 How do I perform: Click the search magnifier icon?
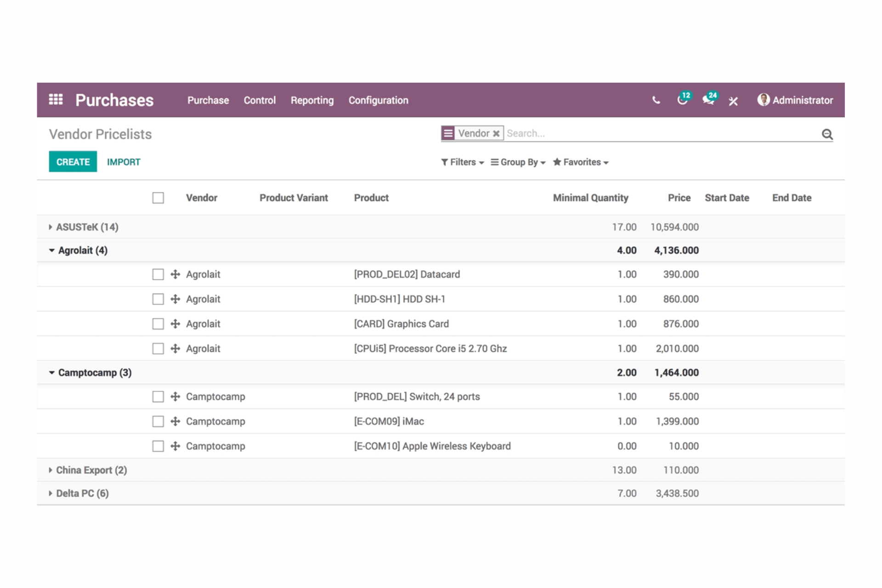(827, 134)
